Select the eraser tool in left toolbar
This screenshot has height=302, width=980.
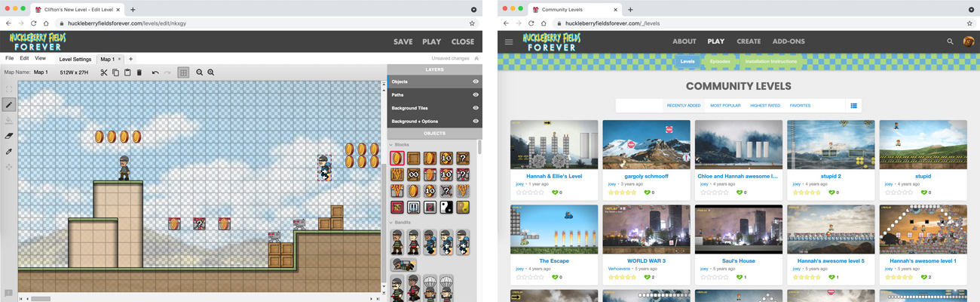(9, 136)
